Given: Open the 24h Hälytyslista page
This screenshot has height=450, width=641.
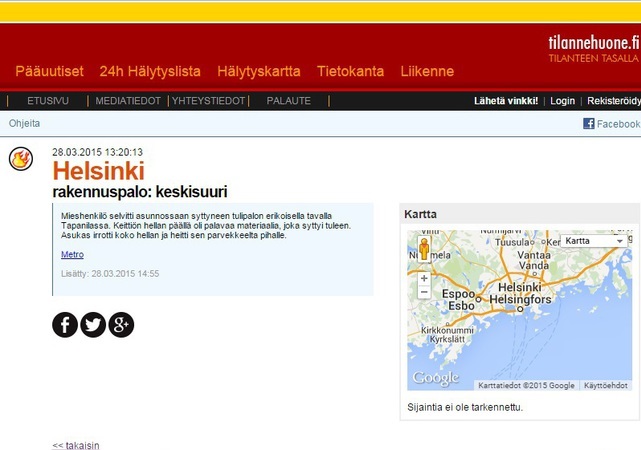Looking at the screenshot, I should pyautogui.click(x=150, y=71).
